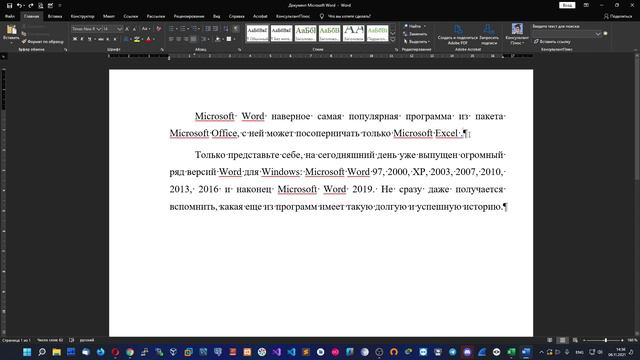Open the Paragraph dialog launcher
Viewport: 640px width, 360px height.
[239, 50]
